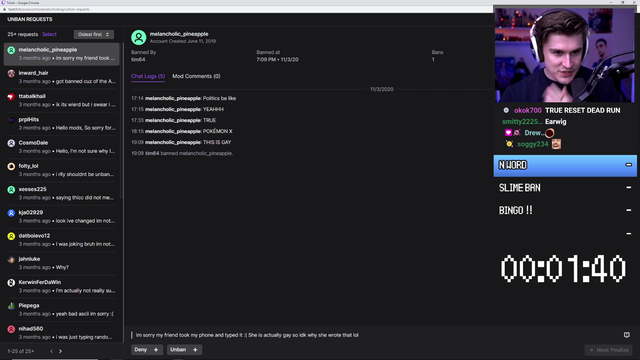Open datboievo12 unban request
640x360 pixels.
coord(62,240)
